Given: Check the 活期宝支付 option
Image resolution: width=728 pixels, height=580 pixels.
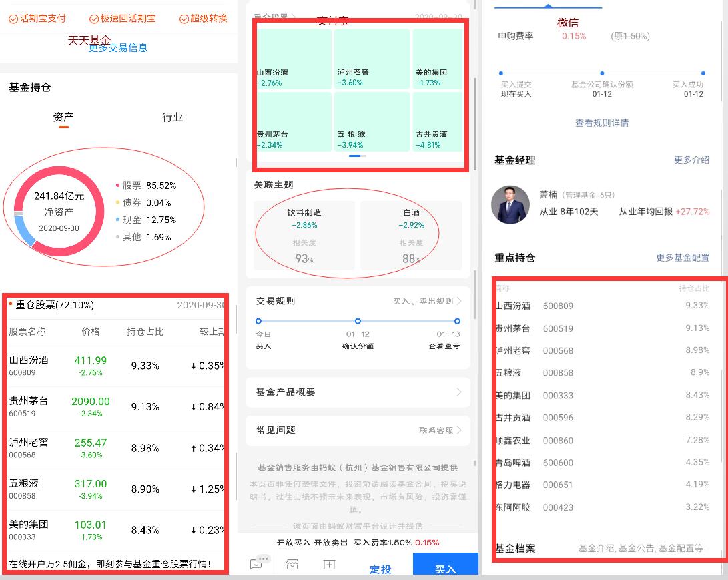Looking at the screenshot, I should (x=37, y=19).
